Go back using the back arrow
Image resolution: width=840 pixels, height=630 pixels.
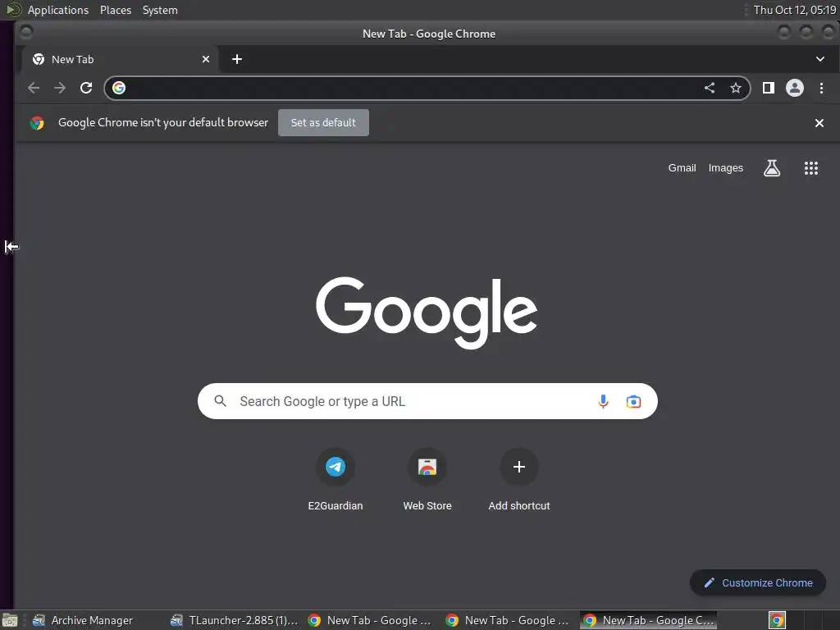33,88
